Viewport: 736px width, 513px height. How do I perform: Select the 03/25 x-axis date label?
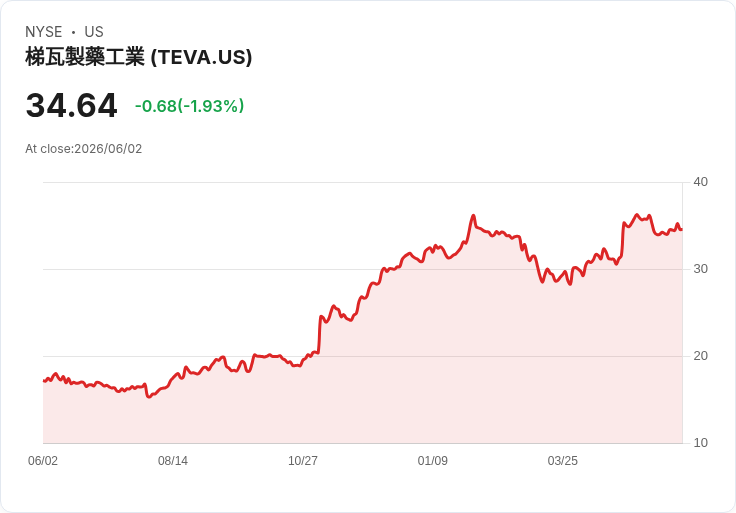click(x=562, y=461)
